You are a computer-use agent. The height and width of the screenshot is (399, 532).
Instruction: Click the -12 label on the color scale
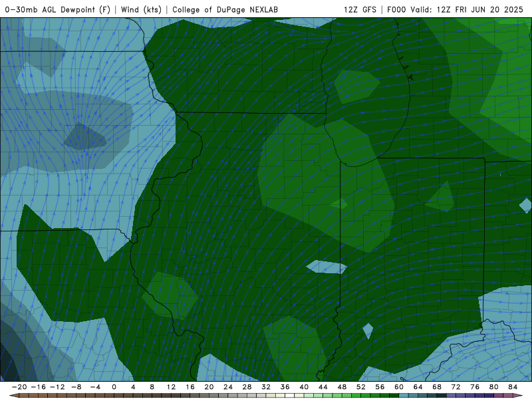point(57,387)
